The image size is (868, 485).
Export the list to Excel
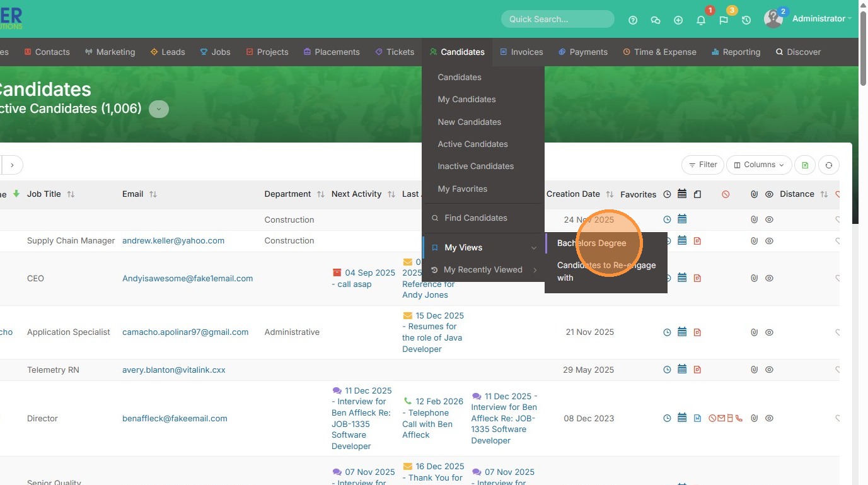click(805, 165)
